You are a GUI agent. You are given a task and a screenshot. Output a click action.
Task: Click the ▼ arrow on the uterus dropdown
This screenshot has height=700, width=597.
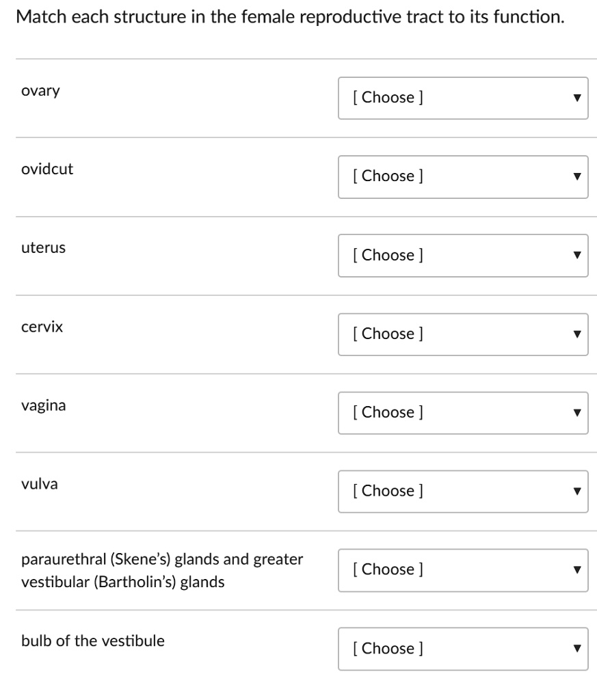(x=576, y=255)
